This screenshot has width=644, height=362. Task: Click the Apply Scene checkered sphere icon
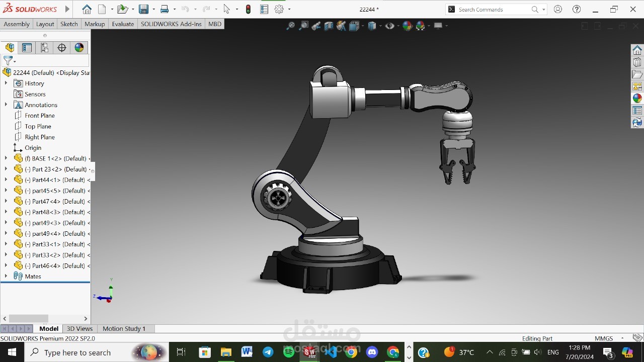(x=421, y=26)
